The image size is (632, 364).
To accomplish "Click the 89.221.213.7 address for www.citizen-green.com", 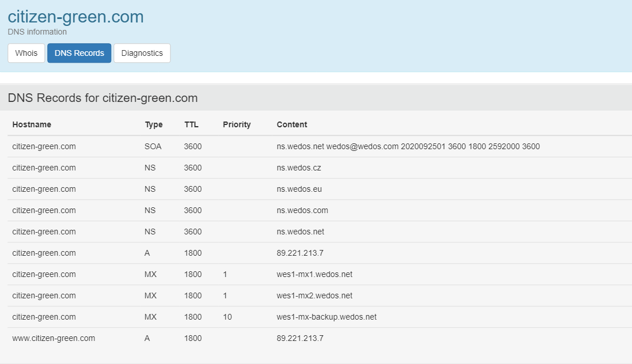I will (x=300, y=338).
